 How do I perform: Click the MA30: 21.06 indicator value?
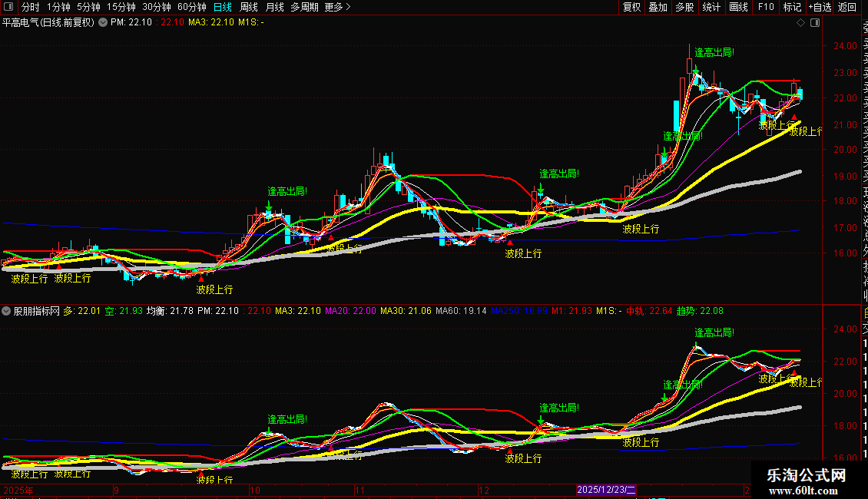[x=406, y=311]
